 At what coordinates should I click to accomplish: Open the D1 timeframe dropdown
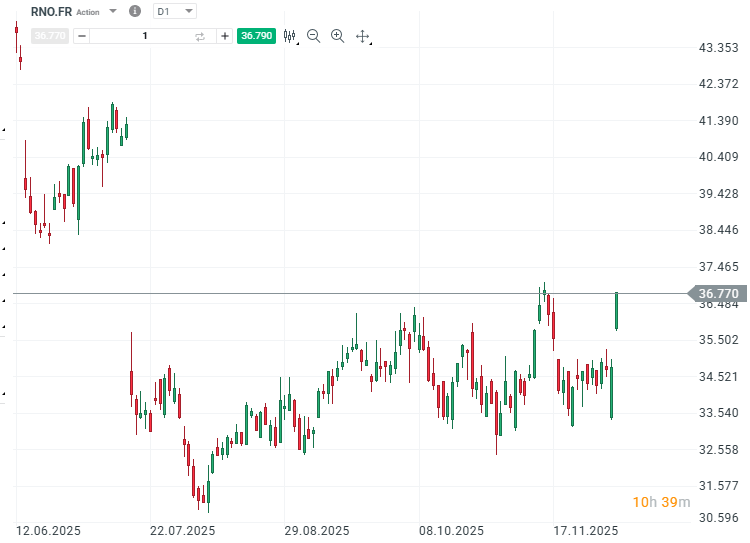[x=175, y=11]
